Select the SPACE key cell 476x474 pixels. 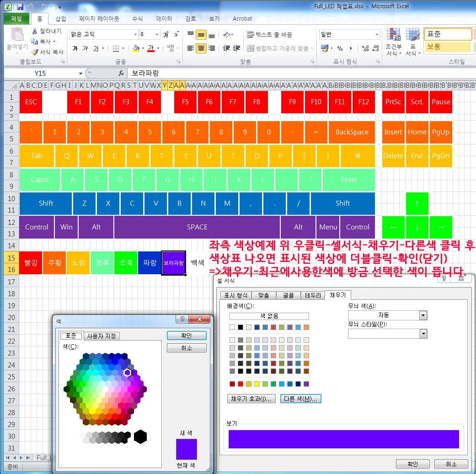[197, 227]
